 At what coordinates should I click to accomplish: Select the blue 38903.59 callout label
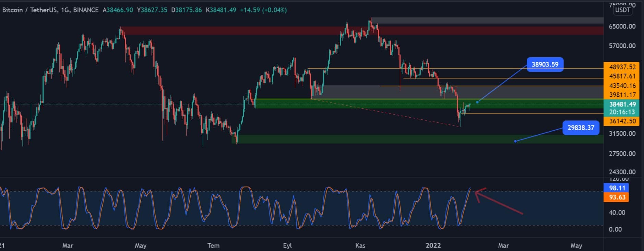coord(545,64)
